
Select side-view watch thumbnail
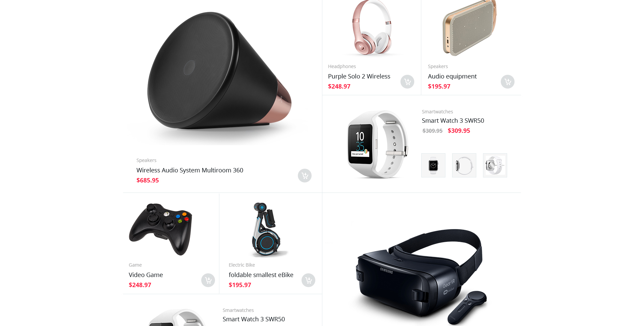tap(464, 165)
